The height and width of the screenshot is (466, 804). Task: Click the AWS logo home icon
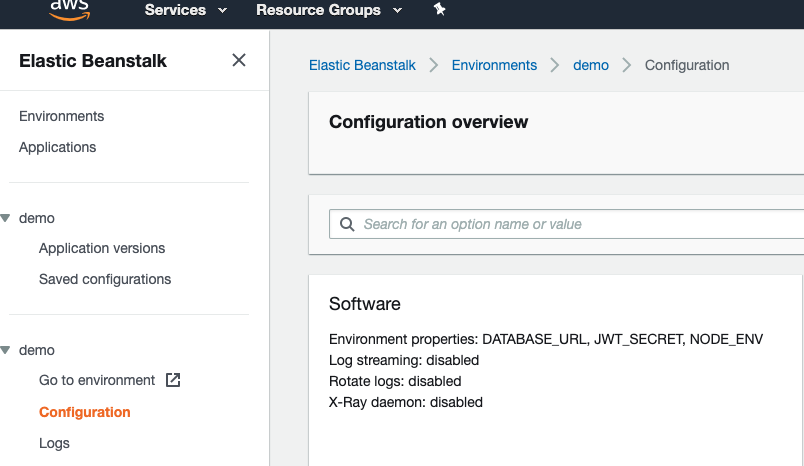pyautogui.click(x=69, y=10)
